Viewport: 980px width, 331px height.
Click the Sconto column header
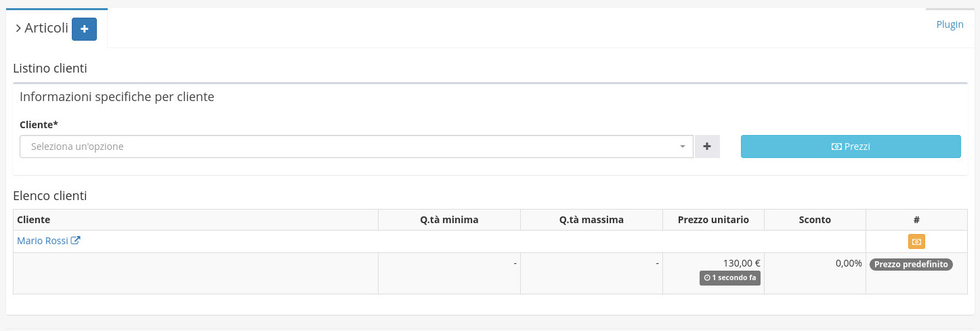pos(815,220)
